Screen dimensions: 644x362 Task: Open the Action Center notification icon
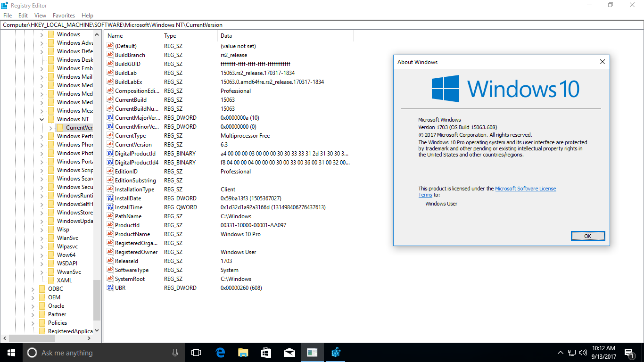click(629, 353)
